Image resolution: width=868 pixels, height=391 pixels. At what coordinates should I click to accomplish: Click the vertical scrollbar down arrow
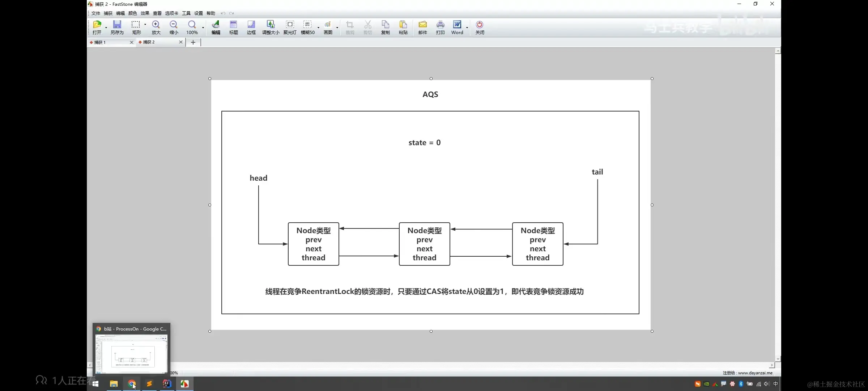point(778,359)
